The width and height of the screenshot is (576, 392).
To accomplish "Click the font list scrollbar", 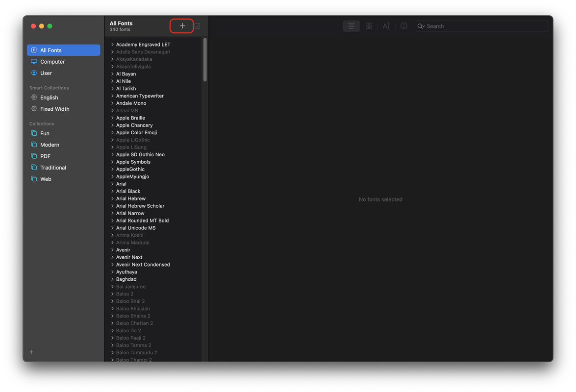I will pos(205,59).
